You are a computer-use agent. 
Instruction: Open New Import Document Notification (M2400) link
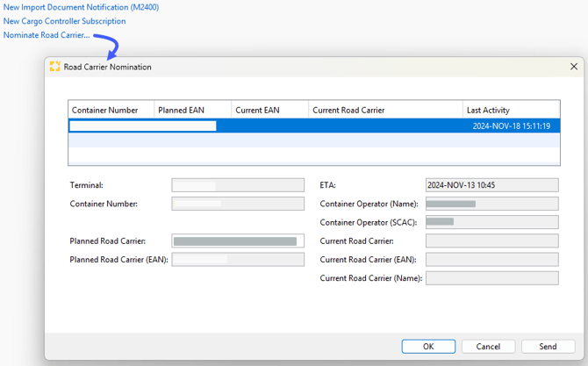(x=81, y=7)
